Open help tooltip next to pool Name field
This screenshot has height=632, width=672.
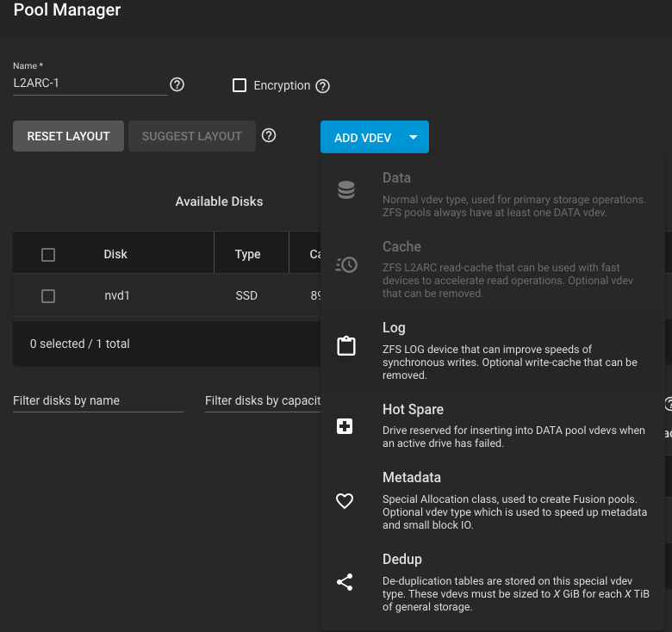pos(177,84)
